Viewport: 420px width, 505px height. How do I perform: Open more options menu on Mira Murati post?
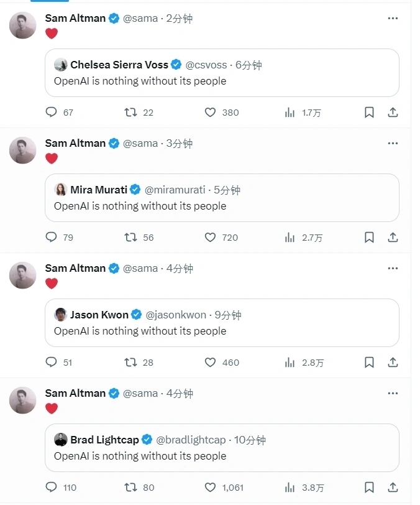click(x=393, y=144)
